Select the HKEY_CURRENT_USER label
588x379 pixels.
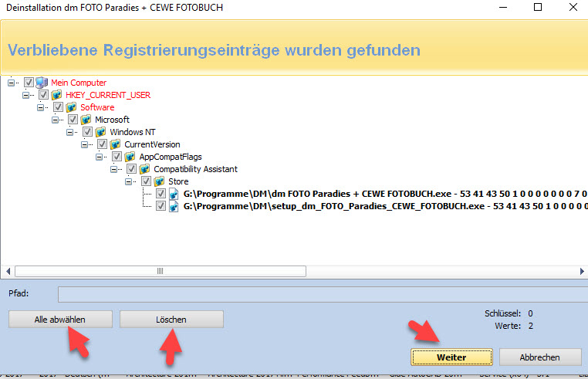click(108, 95)
